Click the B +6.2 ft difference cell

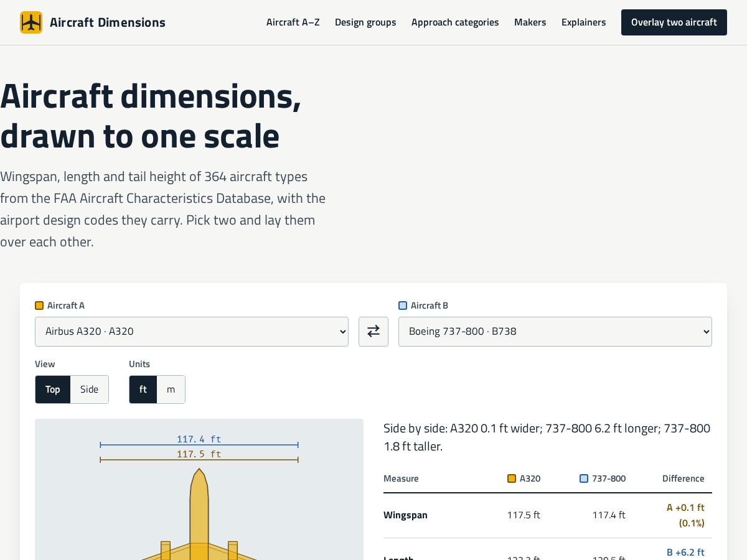[x=685, y=553]
